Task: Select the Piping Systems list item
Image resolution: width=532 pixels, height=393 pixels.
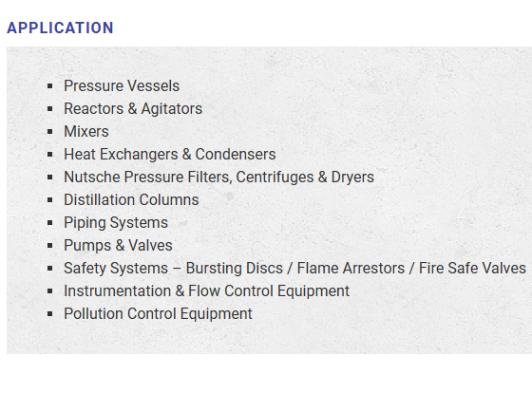Action: click(x=116, y=223)
